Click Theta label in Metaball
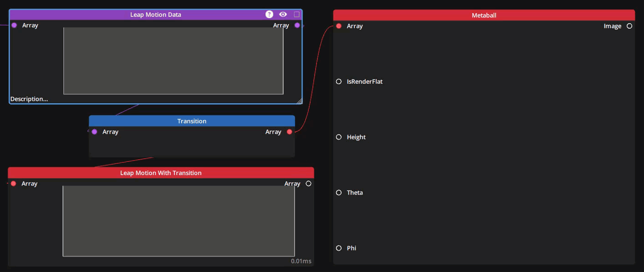The height and width of the screenshot is (272, 644). [355, 193]
